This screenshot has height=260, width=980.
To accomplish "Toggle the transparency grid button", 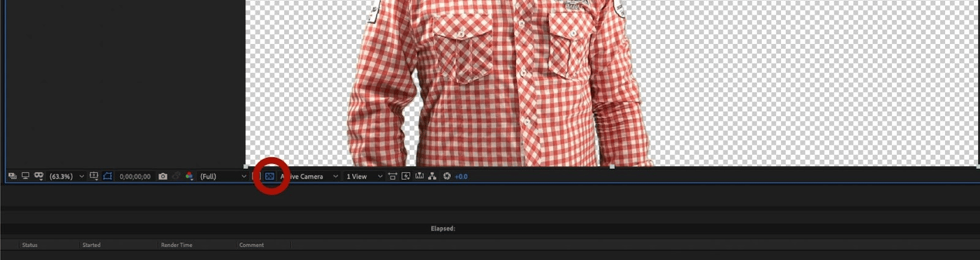I will [x=269, y=176].
